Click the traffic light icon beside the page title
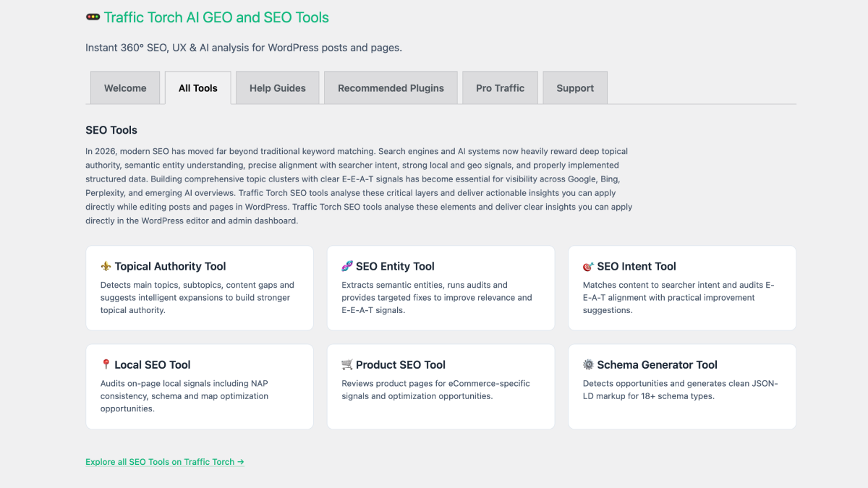This screenshot has width=868, height=488. point(91,16)
